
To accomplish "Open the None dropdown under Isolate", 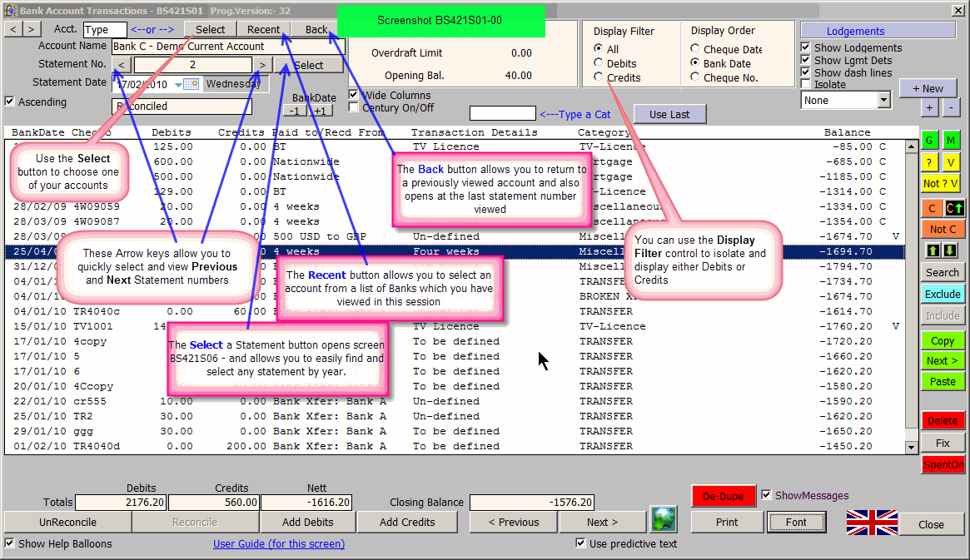I will pos(883,101).
